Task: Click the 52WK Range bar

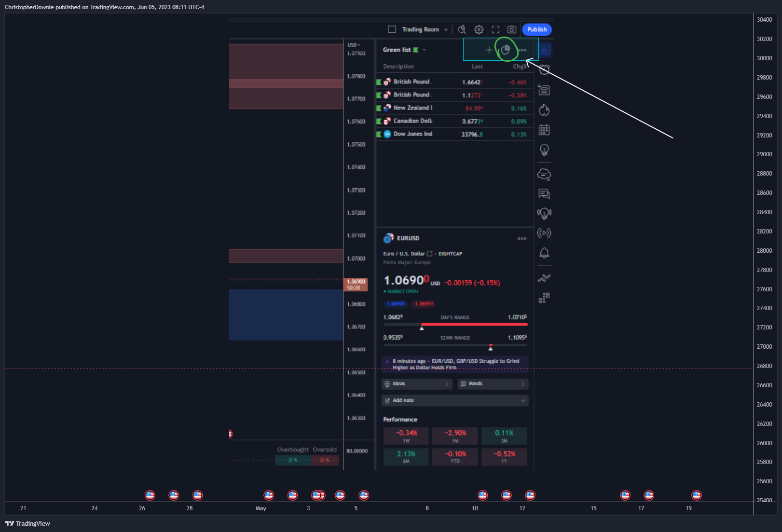Action: (455, 345)
